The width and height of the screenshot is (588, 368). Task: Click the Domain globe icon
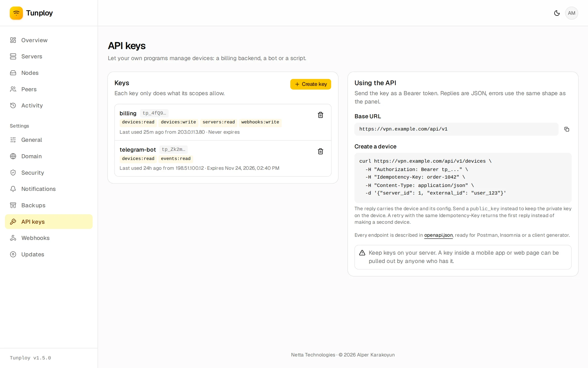click(13, 156)
